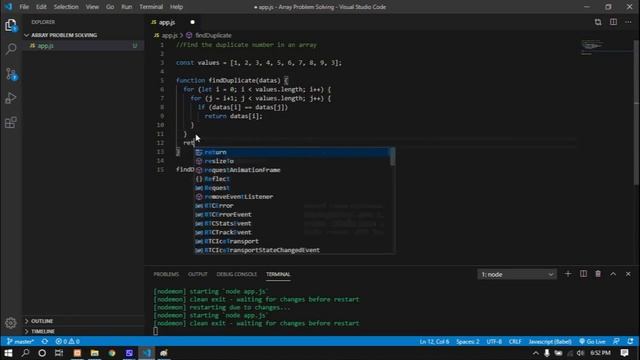Click the CRLF end-of-line indicator
The width and height of the screenshot is (640, 360).
coord(515,341)
